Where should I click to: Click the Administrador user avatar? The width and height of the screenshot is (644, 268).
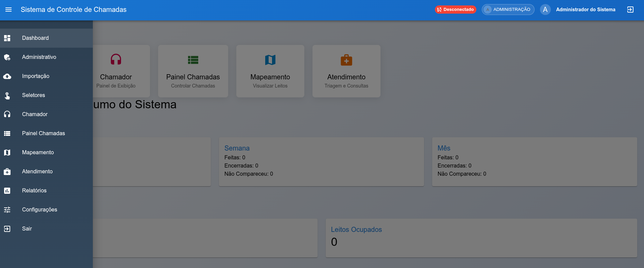545,10
